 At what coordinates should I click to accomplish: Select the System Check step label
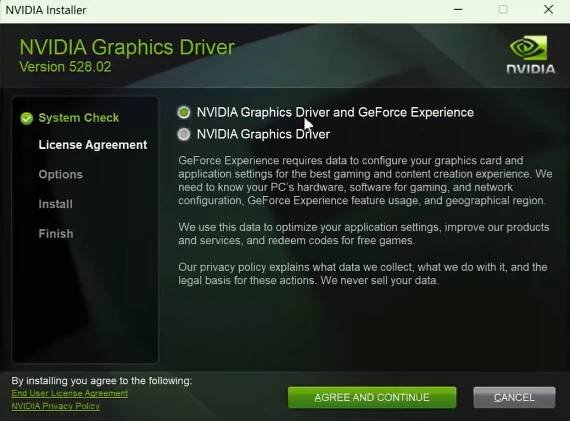(x=79, y=118)
